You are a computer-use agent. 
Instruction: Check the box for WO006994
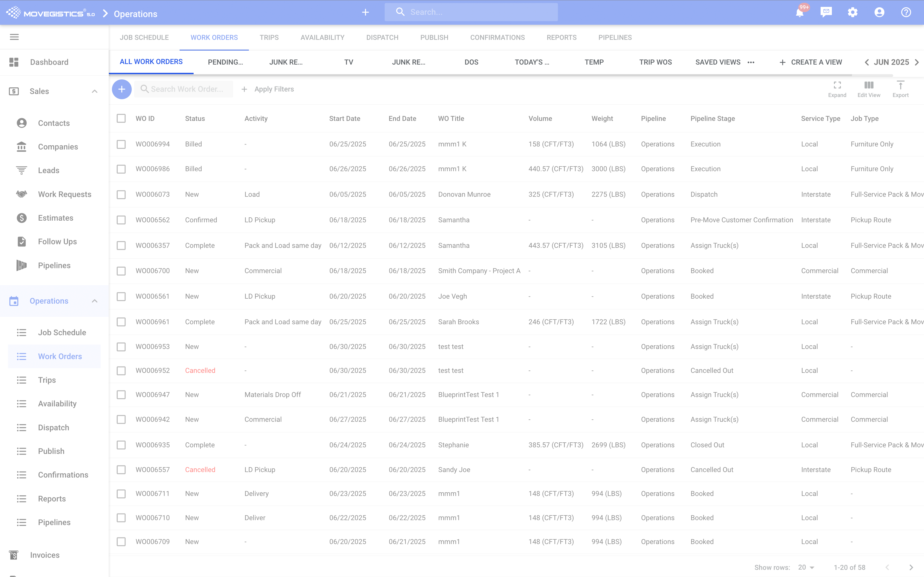[121, 144]
